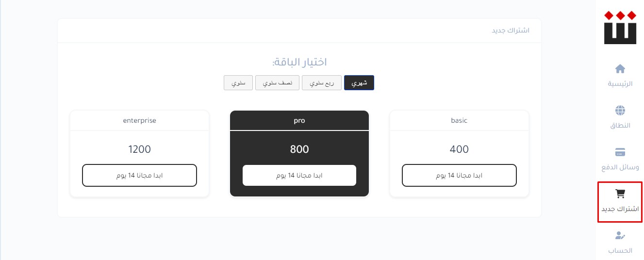
Task: Click the basic plan header
Action: point(459,120)
